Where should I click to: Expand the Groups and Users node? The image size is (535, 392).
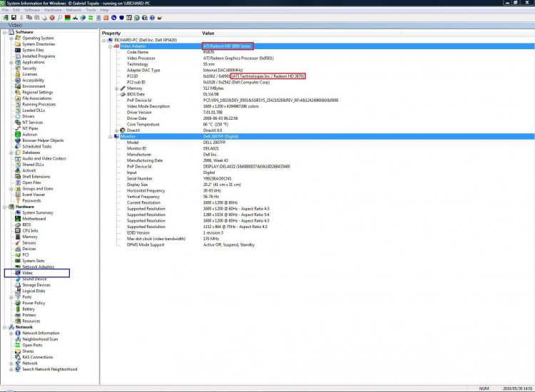point(11,188)
